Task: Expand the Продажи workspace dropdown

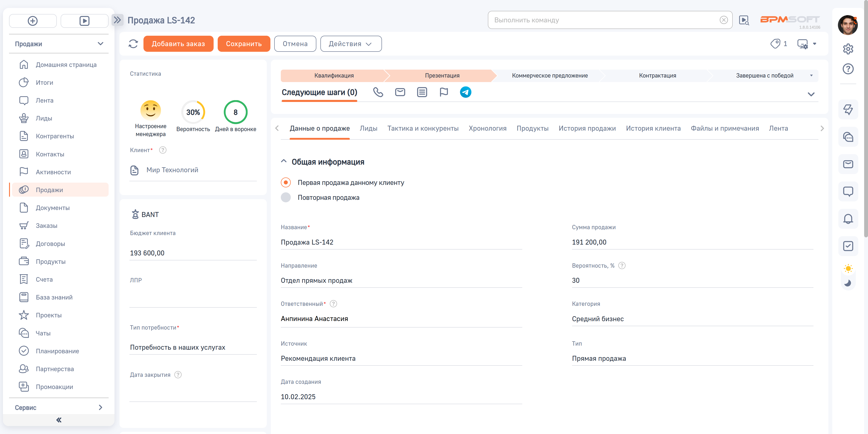Action: [100, 44]
